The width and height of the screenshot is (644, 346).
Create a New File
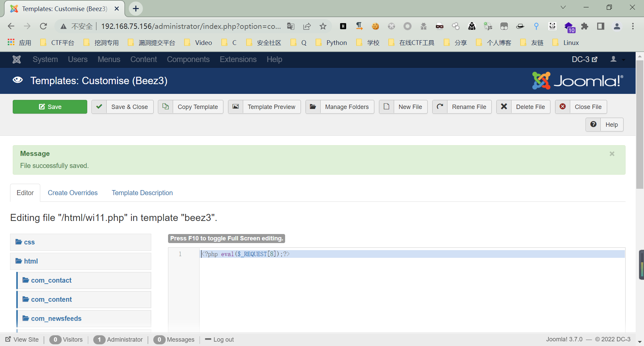403,107
